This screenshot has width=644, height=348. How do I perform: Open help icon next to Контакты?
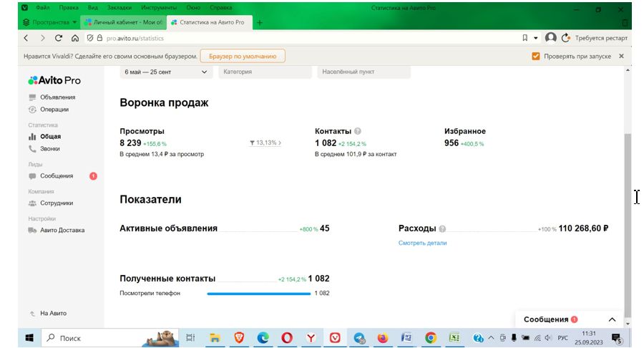357,131
